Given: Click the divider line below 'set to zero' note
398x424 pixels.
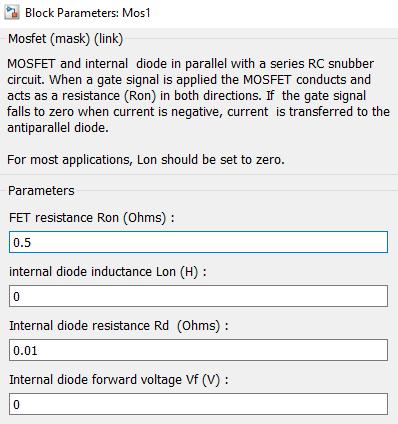Looking at the screenshot, I should point(199,175).
